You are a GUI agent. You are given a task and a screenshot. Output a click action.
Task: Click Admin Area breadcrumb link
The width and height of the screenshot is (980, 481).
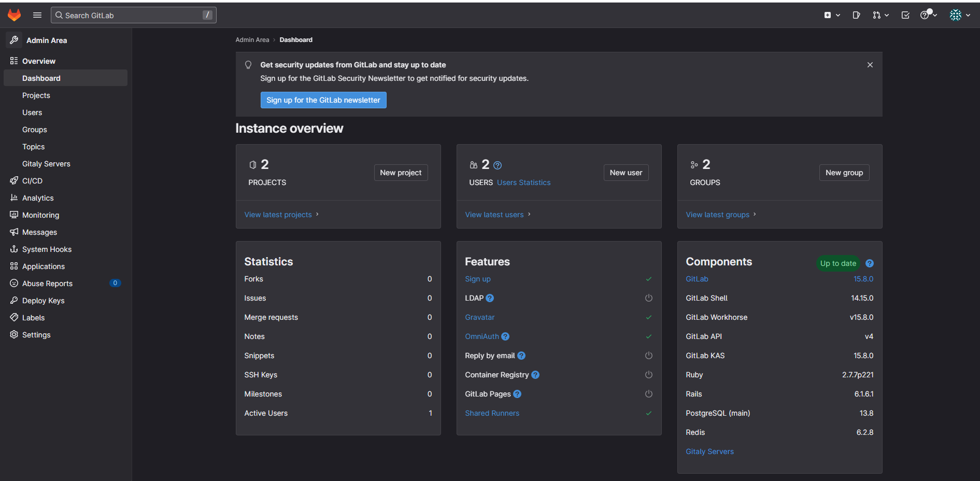coord(252,40)
